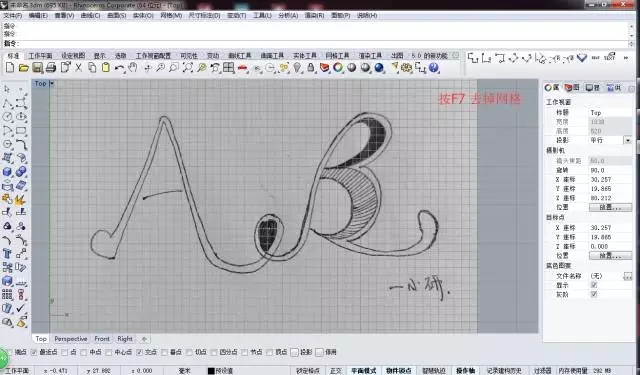Toggle the 交点 object snap checkbox
Screen dimensions: 640x375
click(x=140, y=352)
